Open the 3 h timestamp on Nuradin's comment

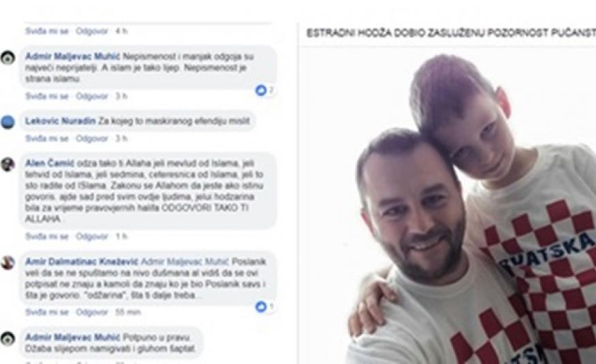coord(122,139)
